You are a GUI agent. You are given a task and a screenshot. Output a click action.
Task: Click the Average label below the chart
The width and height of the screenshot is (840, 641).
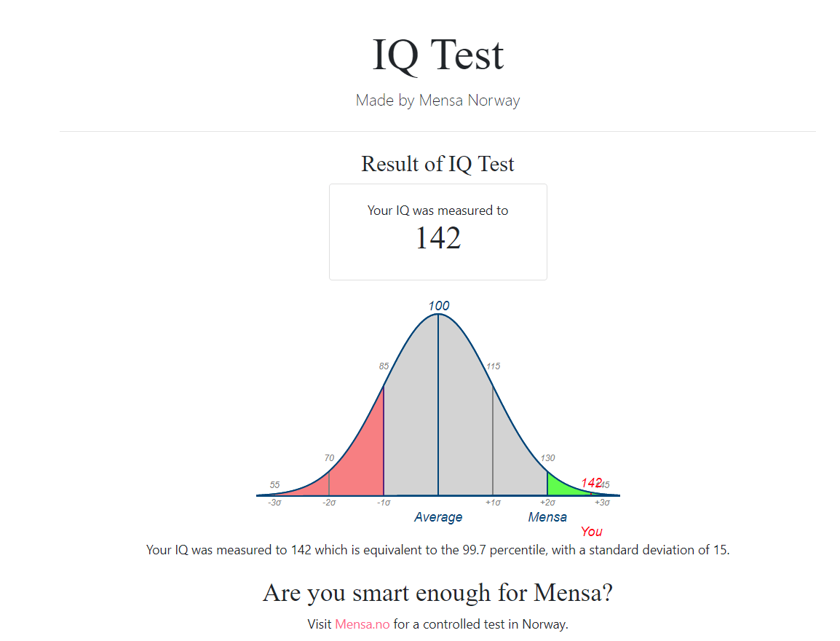(x=437, y=517)
